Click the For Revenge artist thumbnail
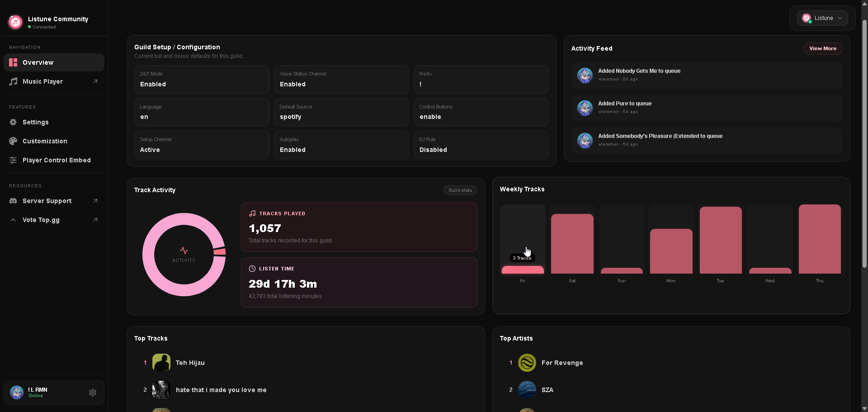Screen dimensions: 868x412 click(527, 363)
